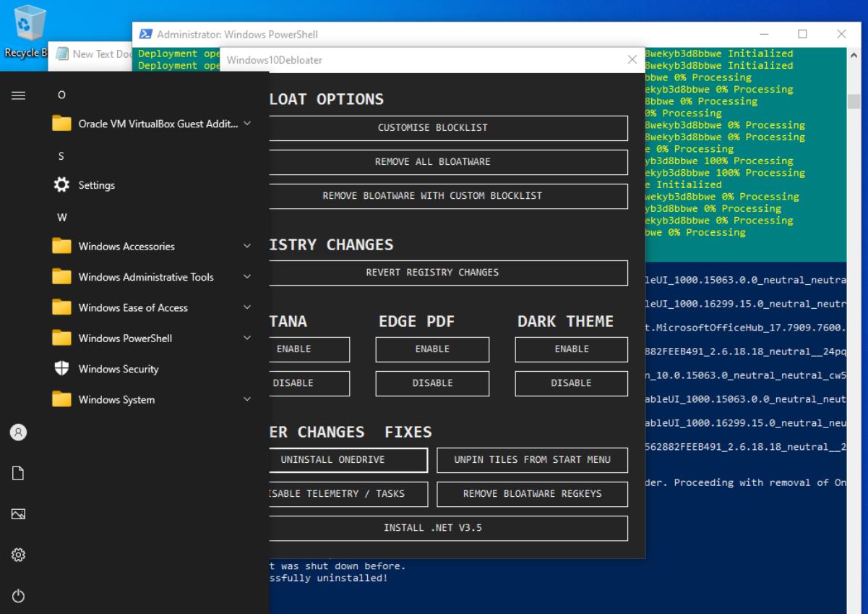
Task: Enable Cortana in Windows10Debloater
Action: (311, 349)
